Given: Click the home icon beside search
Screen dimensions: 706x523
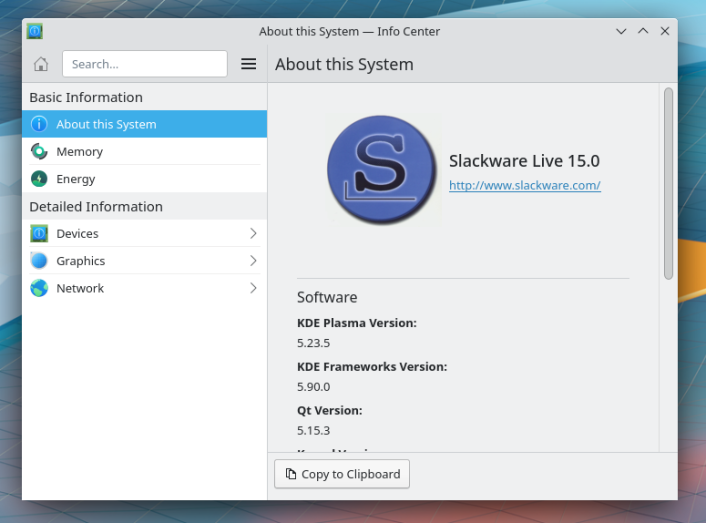Looking at the screenshot, I should pos(41,64).
